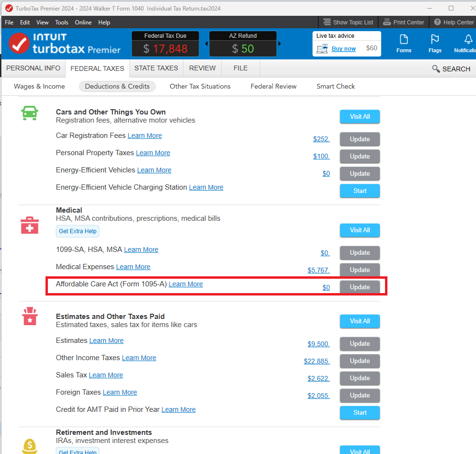This screenshot has height=454, width=476.
Task: Open the Notifications bell icon
Action: click(467, 44)
